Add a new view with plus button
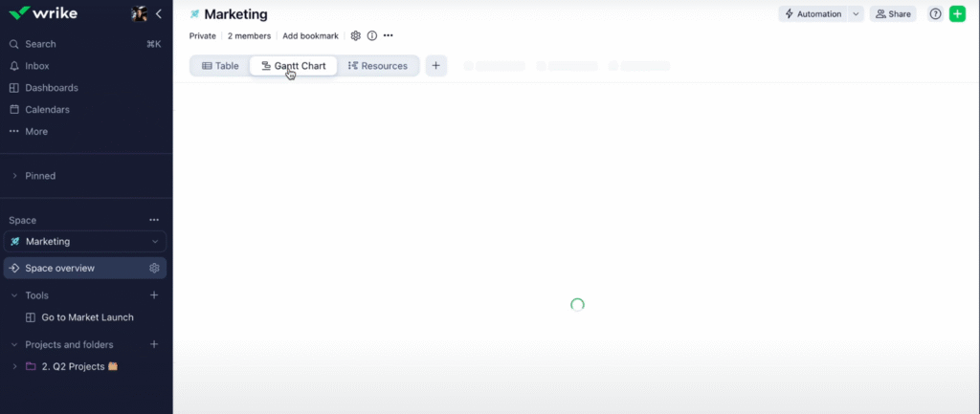980x414 pixels. 435,66
